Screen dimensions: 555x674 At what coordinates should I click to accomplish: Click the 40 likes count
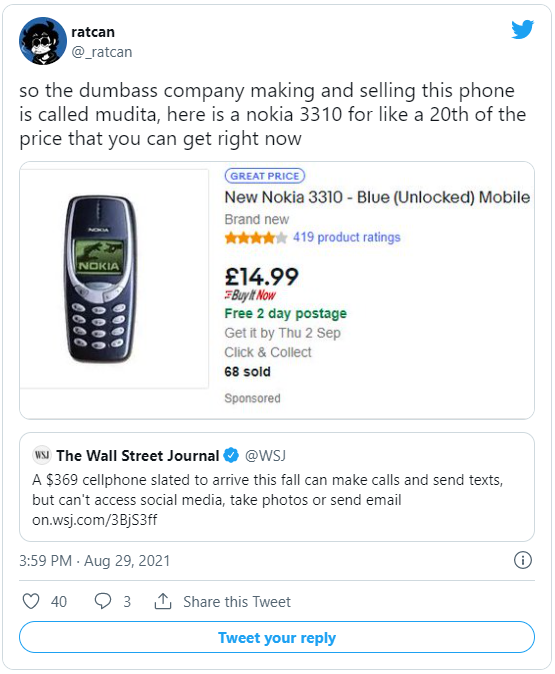(x=59, y=601)
